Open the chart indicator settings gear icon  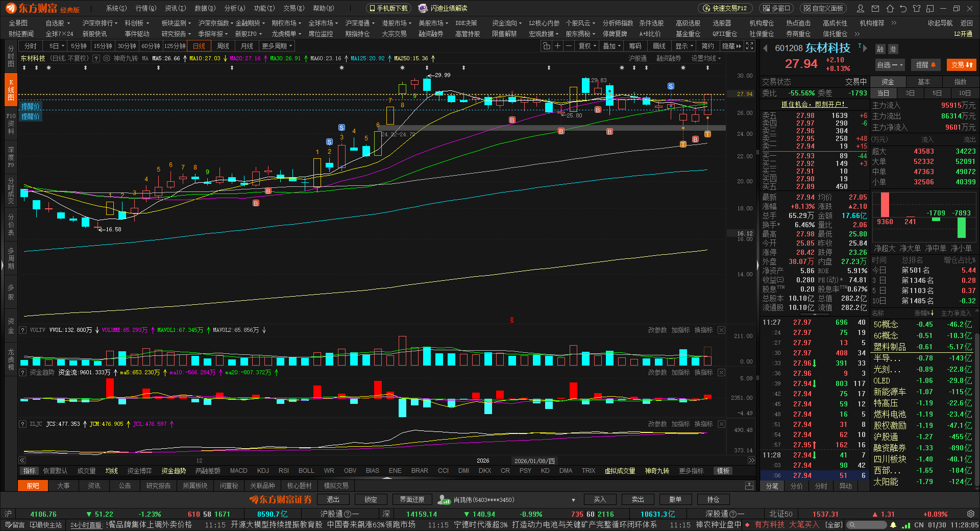click(x=107, y=58)
